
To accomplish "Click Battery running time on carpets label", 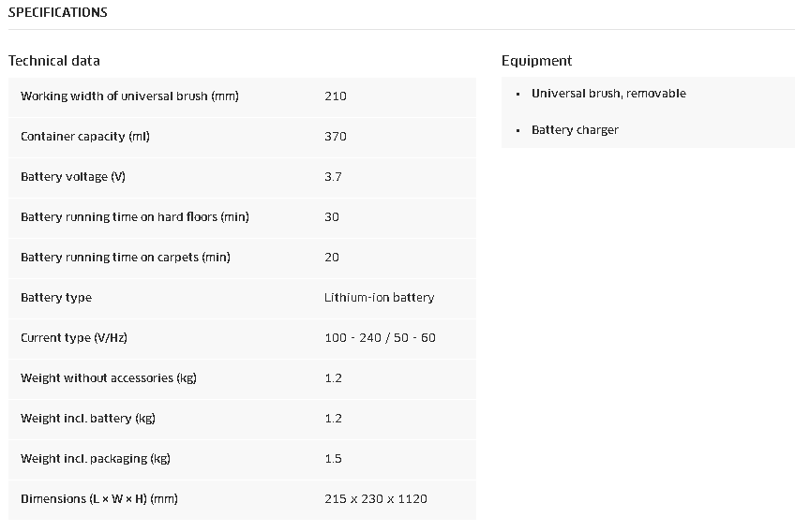I will [126, 258].
